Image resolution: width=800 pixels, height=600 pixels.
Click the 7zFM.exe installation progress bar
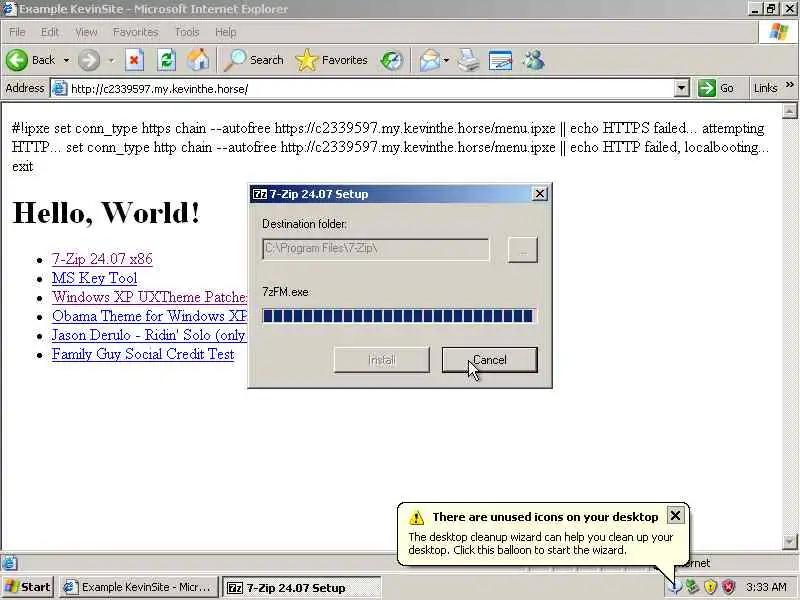[398, 316]
